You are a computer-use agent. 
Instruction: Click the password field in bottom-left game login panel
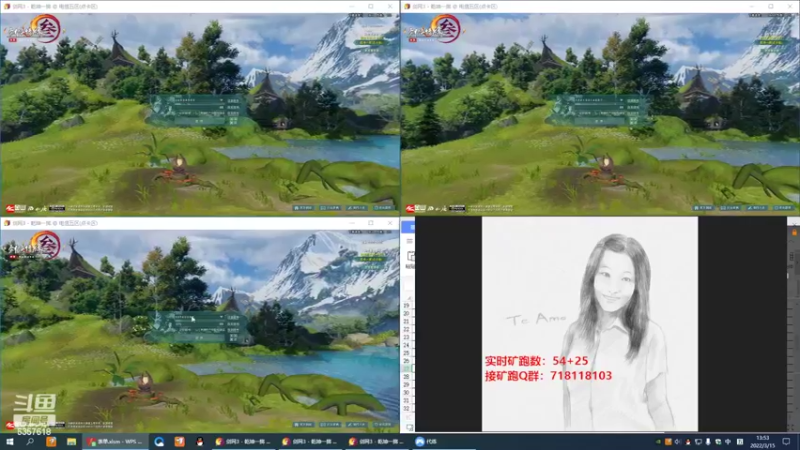pyautogui.click(x=199, y=323)
